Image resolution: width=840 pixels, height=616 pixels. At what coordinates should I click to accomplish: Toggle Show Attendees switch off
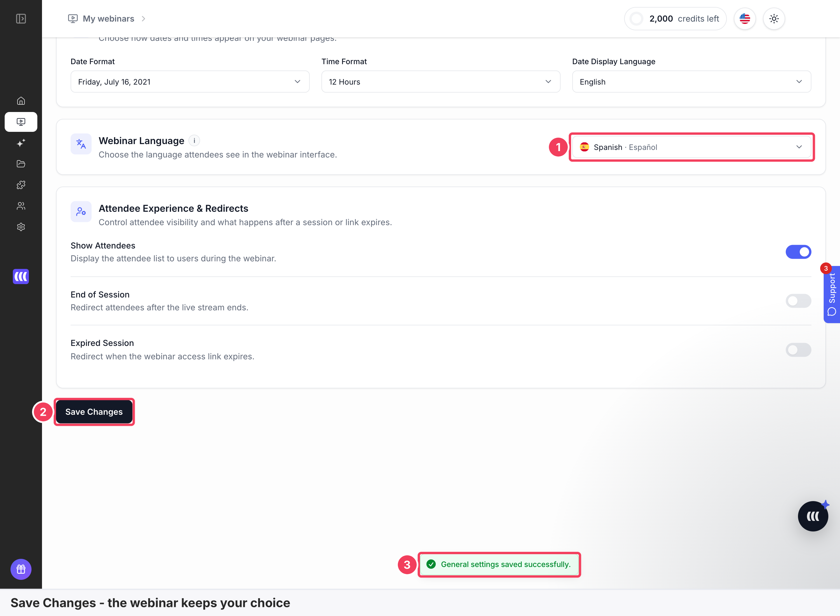pos(798,252)
